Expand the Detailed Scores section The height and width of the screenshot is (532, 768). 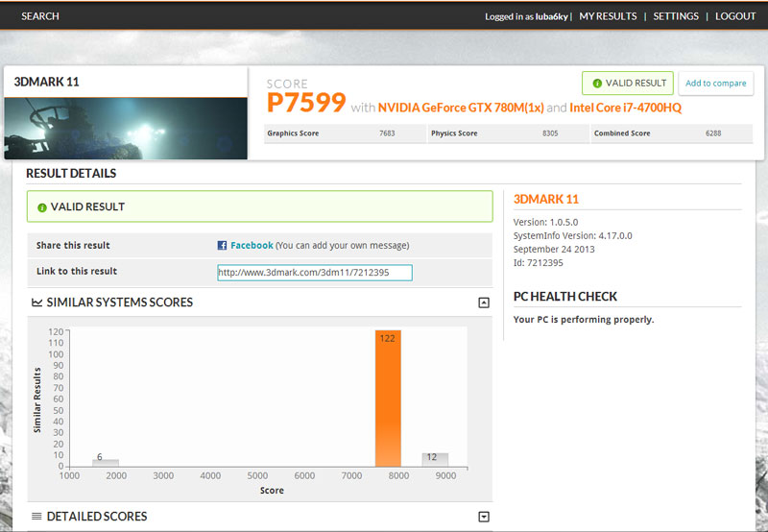coord(484,517)
